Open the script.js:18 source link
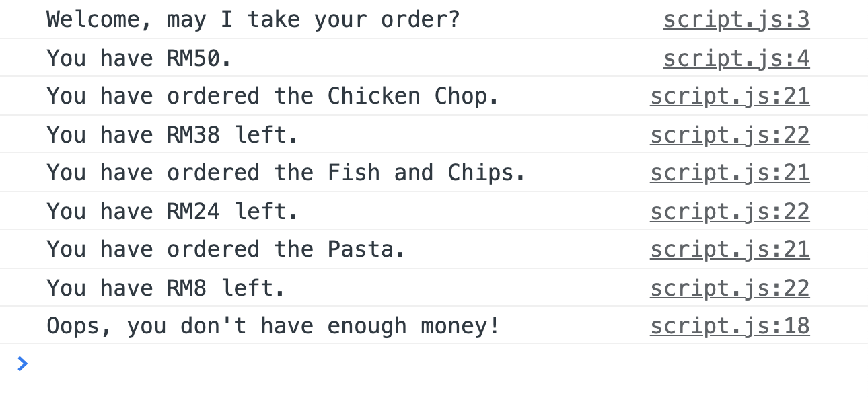The height and width of the screenshot is (398, 868). (729, 327)
